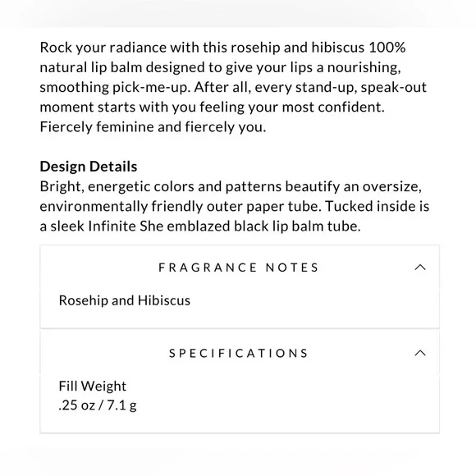476x476 pixels.
Task: Click the 'Bright, energetic colors' description line
Action: (231, 186)
